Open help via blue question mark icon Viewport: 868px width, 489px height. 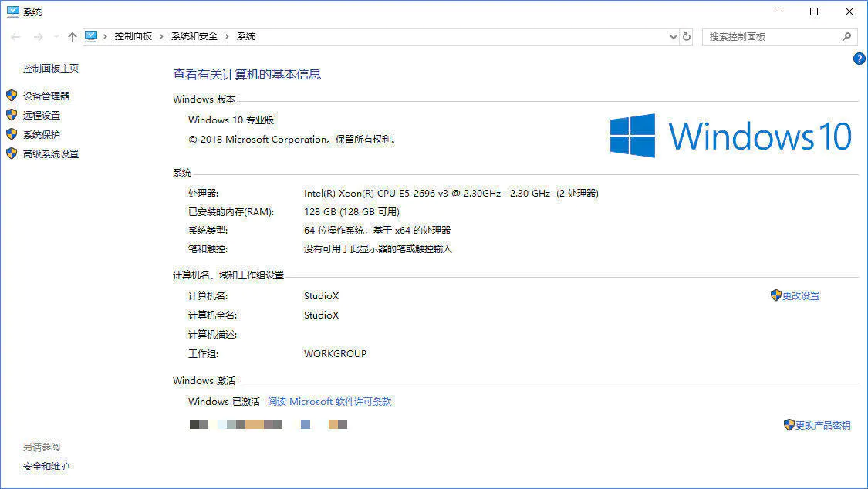[x=859, y=59]
